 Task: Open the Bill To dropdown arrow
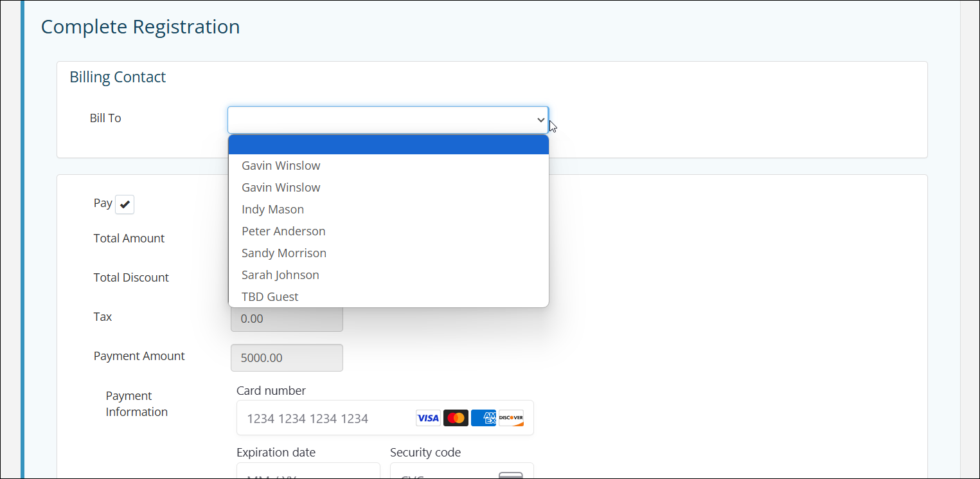540,120
